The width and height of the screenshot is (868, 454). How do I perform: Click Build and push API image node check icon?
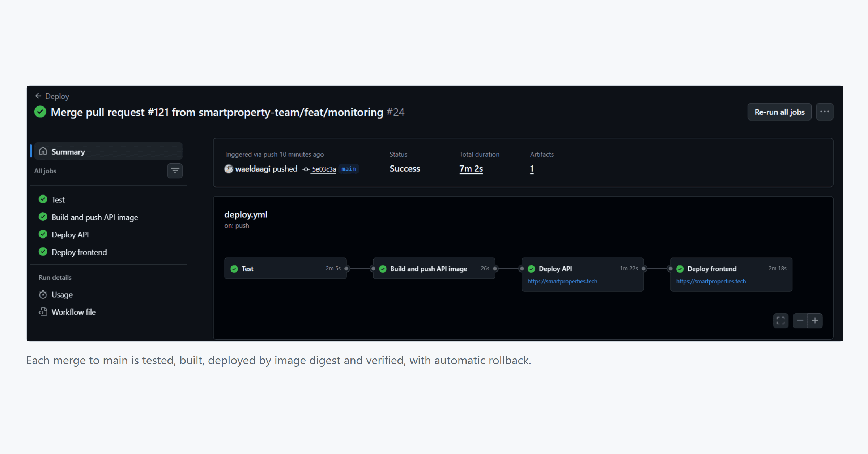coord(383,269)
